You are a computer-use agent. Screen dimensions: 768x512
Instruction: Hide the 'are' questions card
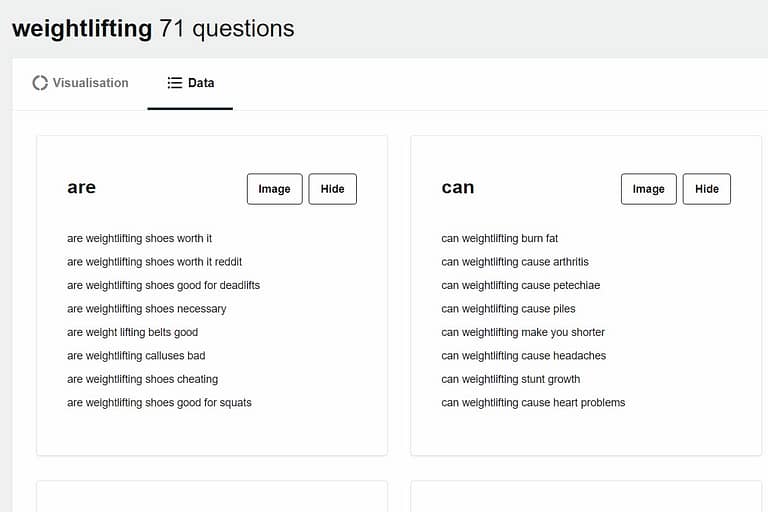click(333, 189)
